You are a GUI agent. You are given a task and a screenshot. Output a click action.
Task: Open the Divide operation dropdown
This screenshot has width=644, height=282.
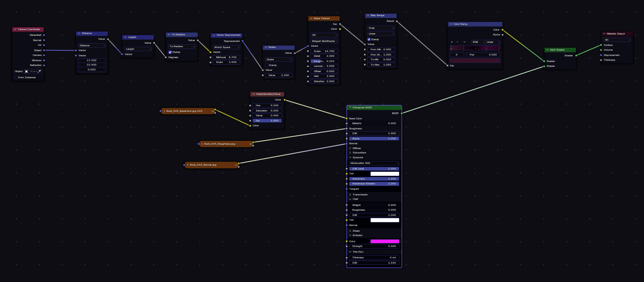click(279, 59)
